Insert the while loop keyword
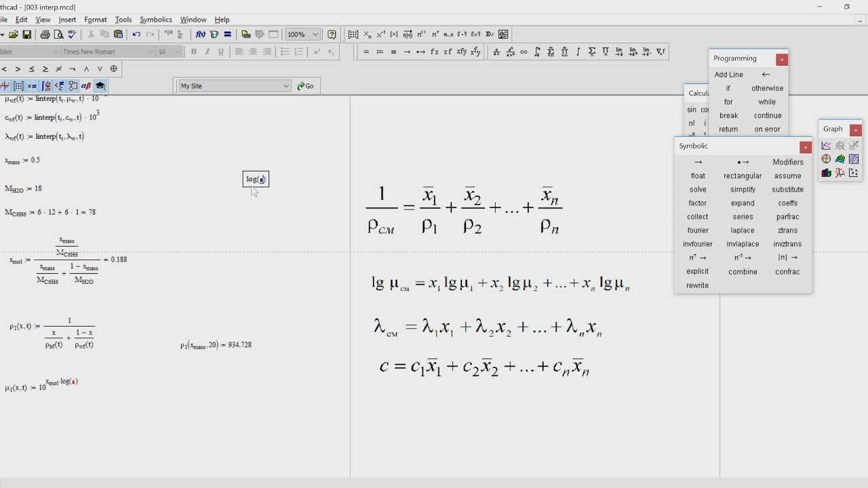This screenshot has height=488, width=868. point(767,102)
